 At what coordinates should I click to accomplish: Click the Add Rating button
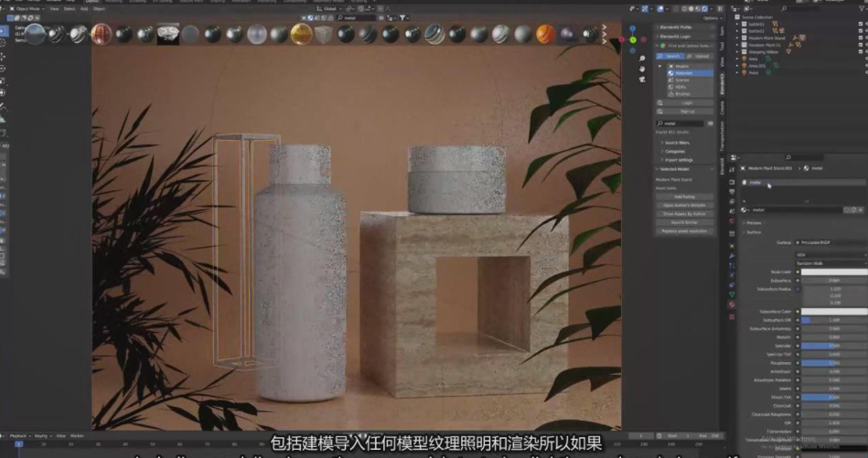tap(684, 197)
